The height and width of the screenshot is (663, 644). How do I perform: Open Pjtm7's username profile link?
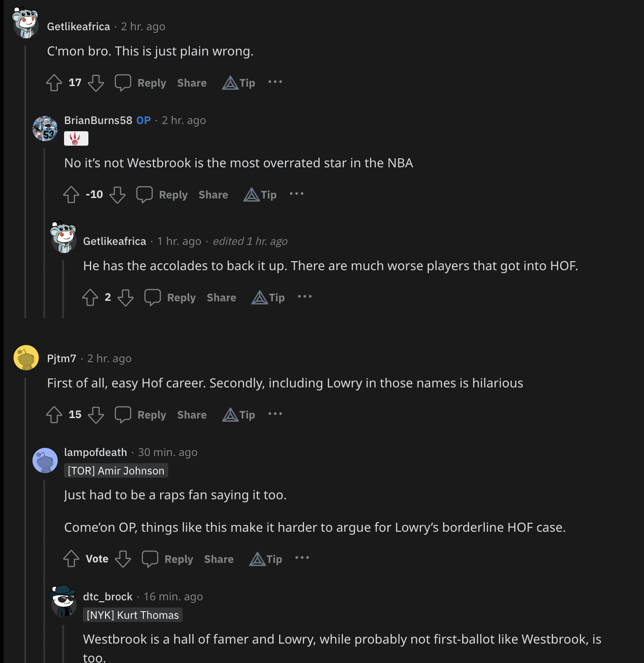(61, 359)
